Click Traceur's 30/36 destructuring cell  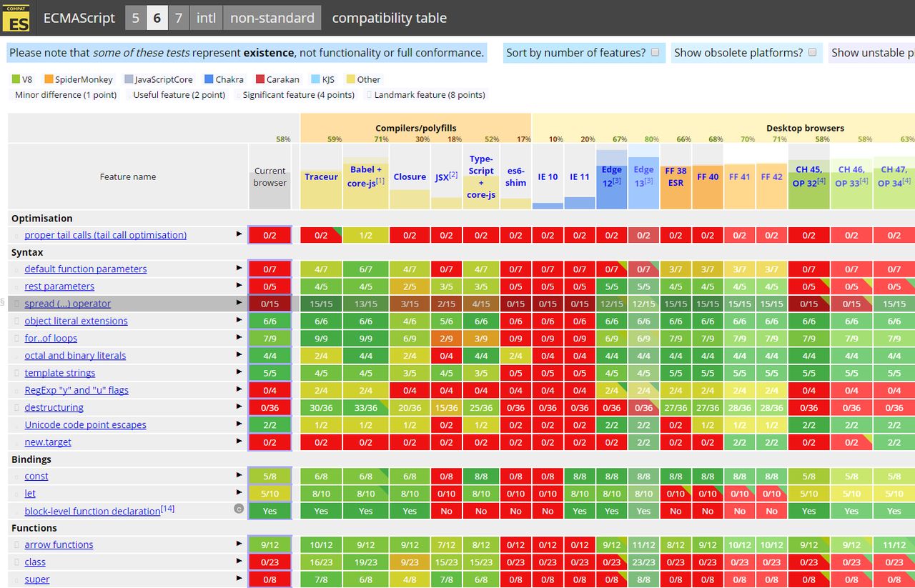click(321, 407)
